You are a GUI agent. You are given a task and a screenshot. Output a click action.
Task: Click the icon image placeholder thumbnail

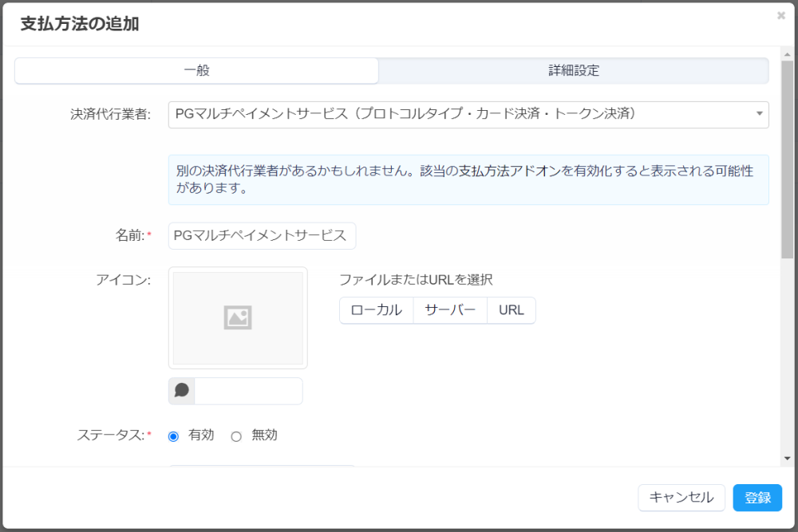coord(238,318)
